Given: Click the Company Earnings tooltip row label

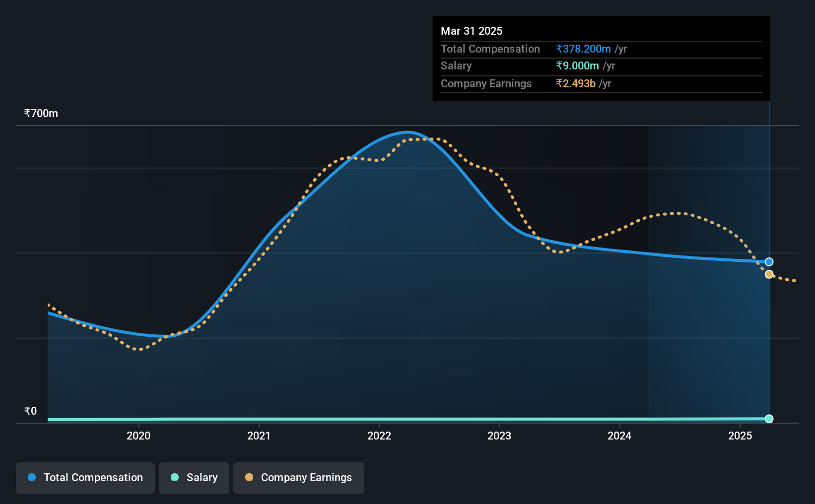Looking at the screenshot, I should (x=486, y=83).
